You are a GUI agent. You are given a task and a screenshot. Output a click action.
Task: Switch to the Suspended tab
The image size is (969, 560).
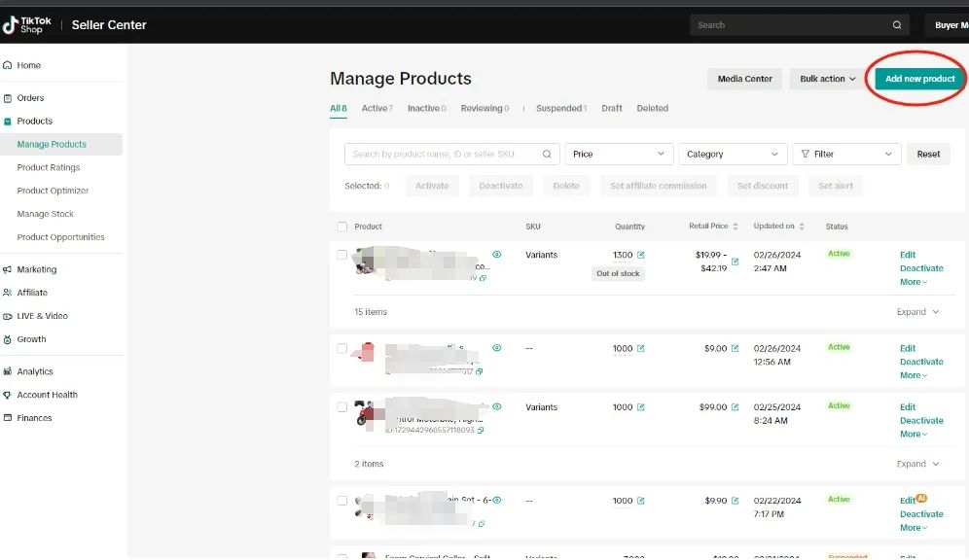point(560,108)
